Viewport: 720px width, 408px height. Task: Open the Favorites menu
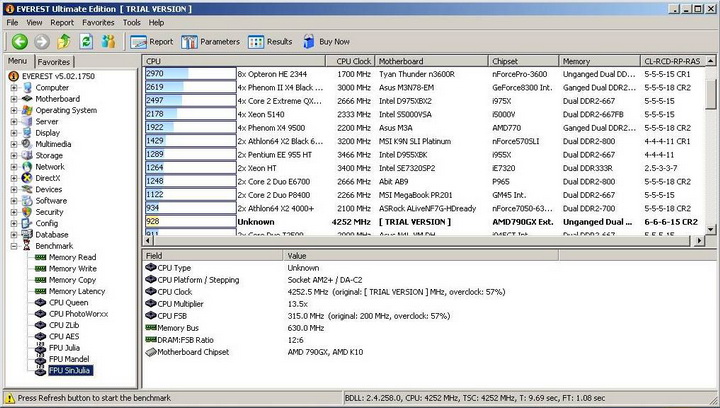pyautogui.click(x=98, y=22)
